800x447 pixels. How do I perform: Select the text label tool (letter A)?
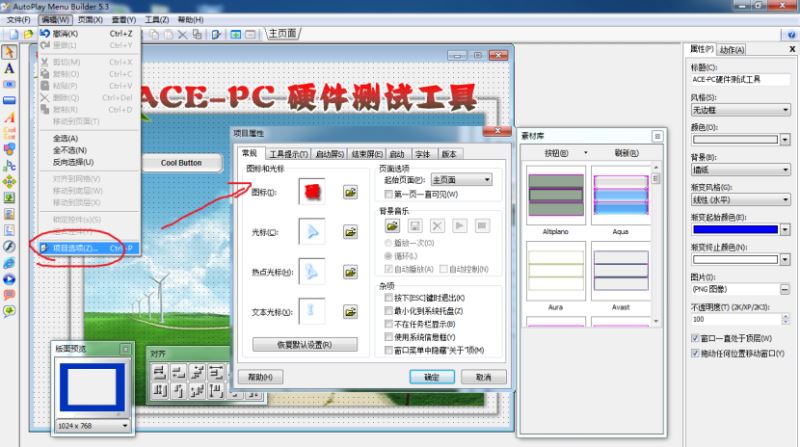(9, 68)
